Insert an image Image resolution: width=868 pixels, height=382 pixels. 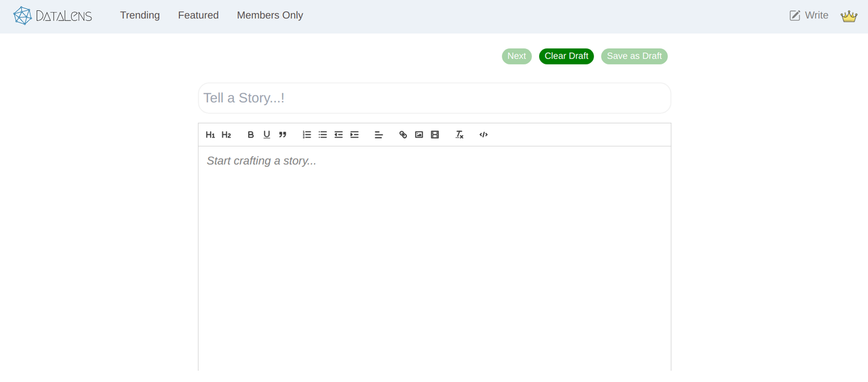click(419, 134)
